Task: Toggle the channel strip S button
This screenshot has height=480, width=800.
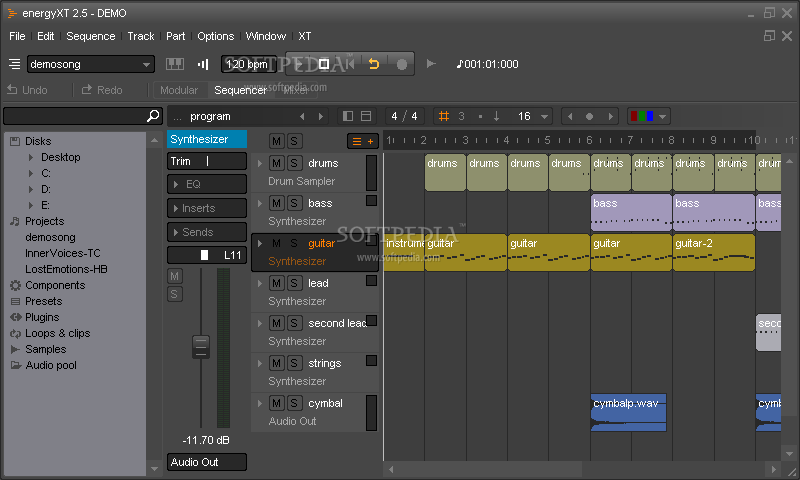Action: 174,294
